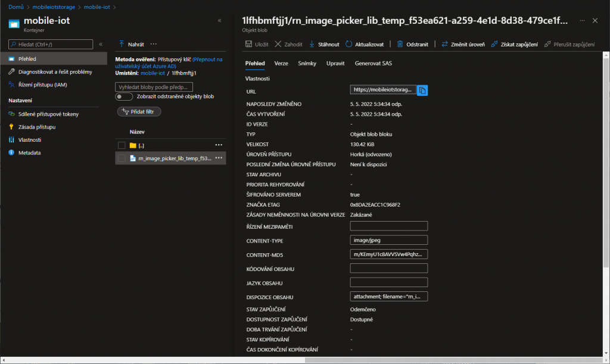Image resolution: width=610 pixels, height=364 pixels.
Task: Copy the blob URL to clipboard
Action: click(422, 90)
